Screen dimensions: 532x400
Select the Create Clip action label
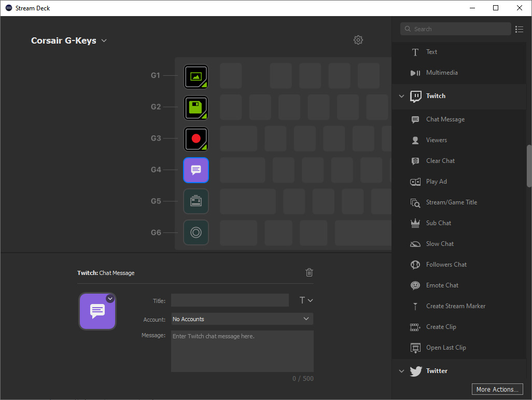pos(441,327)
